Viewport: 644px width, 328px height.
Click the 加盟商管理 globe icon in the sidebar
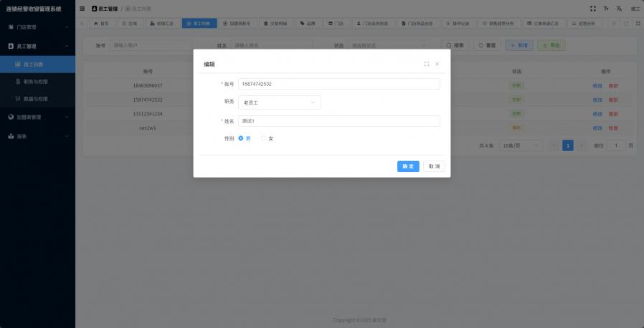pyautogui.click(x=11, y=117)
